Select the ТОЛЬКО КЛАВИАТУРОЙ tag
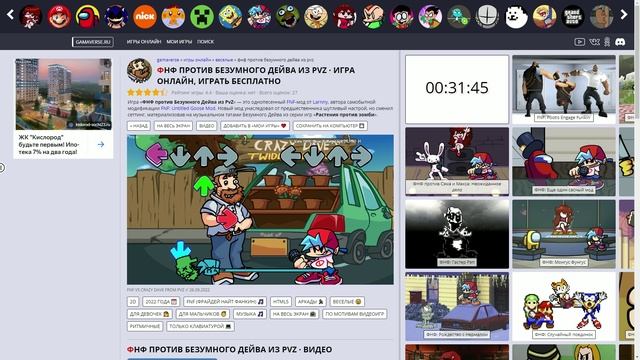Screen dimensions: 640x360 click(200, 327)
